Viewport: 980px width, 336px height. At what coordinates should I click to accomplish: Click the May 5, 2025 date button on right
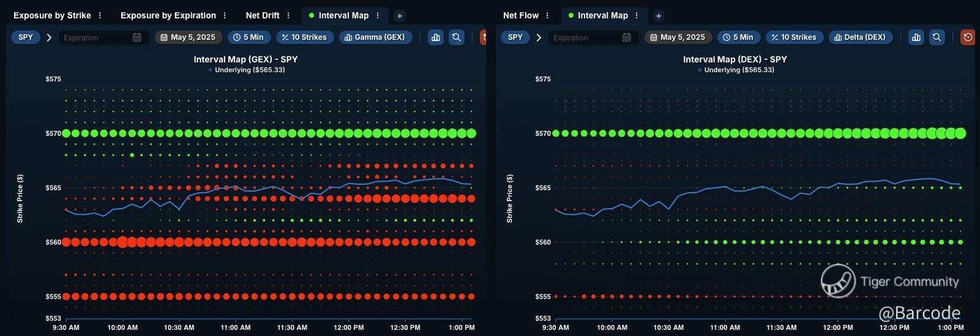click(x=677, y=37)
